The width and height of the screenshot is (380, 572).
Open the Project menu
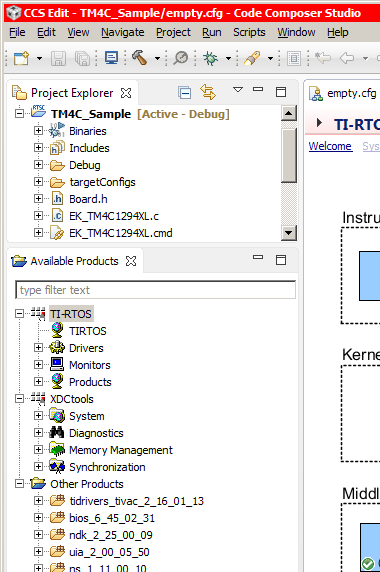click(x=173, y=32)
